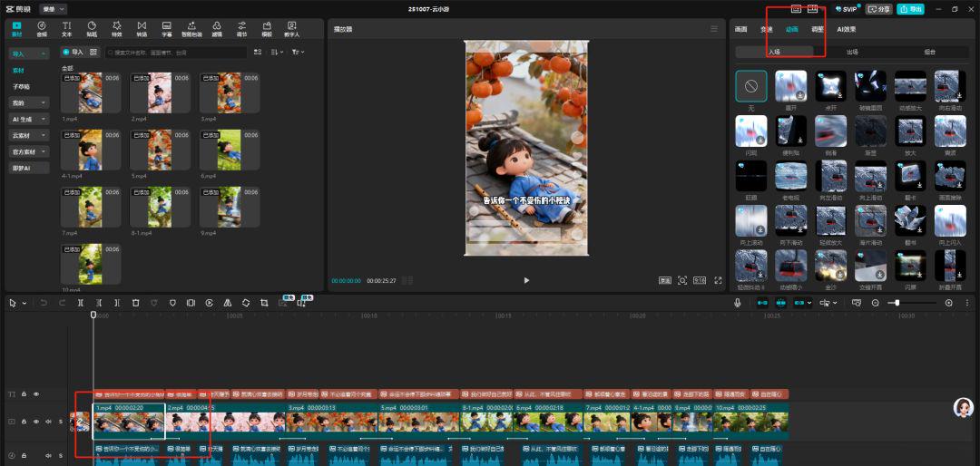Image resolution: width=980 pixels, height=466 pixels.
Task: Switch to the 变速 speed tab
Action: (x=766, y=29)
